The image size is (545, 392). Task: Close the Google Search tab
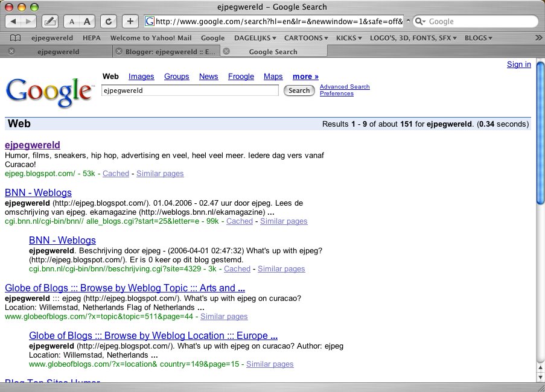tap(226, 51)
